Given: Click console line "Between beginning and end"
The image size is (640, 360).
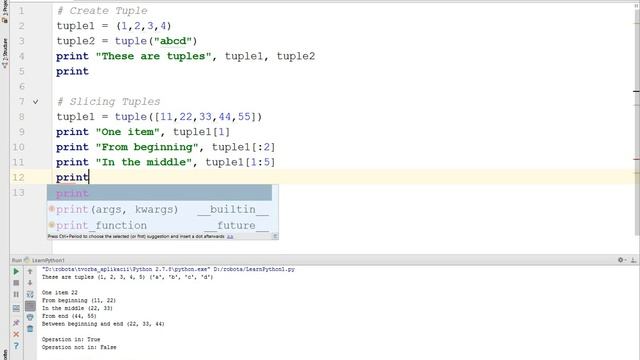Looking at the screenshot, I should [103, 324].
